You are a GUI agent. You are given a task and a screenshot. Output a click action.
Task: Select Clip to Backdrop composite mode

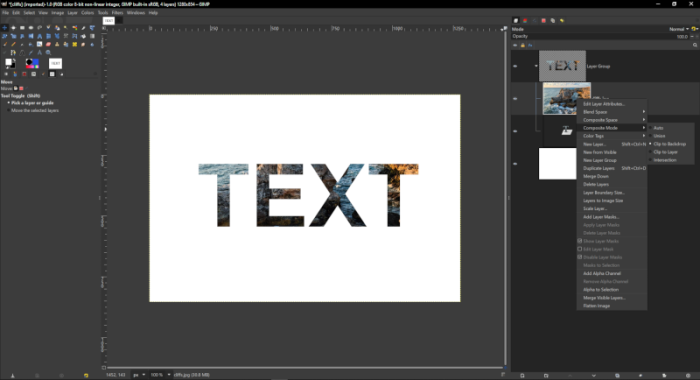(x=671, y=144)
